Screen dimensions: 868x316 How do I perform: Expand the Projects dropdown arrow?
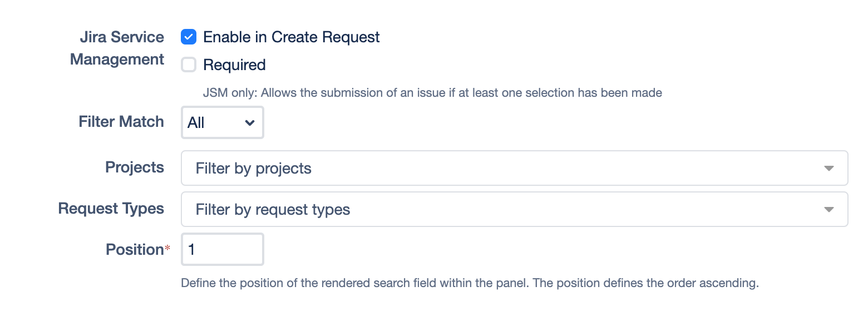tap(828, 168)
